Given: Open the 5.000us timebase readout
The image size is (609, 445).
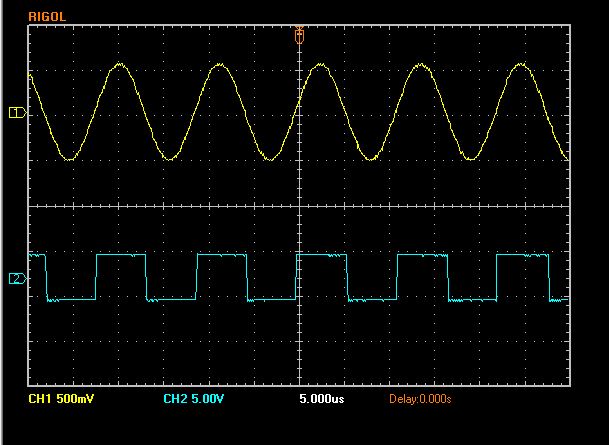Looking at the screenshot, I should [x=322, y=400].
